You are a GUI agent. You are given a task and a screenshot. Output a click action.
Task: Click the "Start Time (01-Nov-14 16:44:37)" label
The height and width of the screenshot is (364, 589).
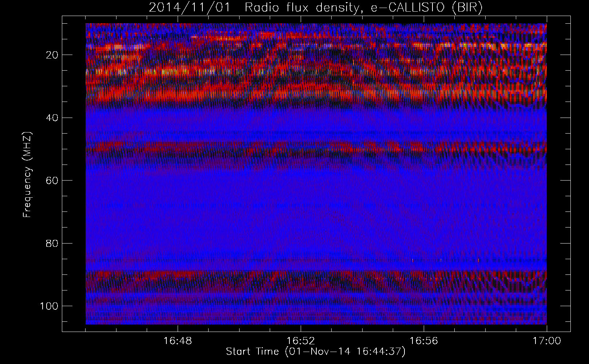(x=316, y=352)
